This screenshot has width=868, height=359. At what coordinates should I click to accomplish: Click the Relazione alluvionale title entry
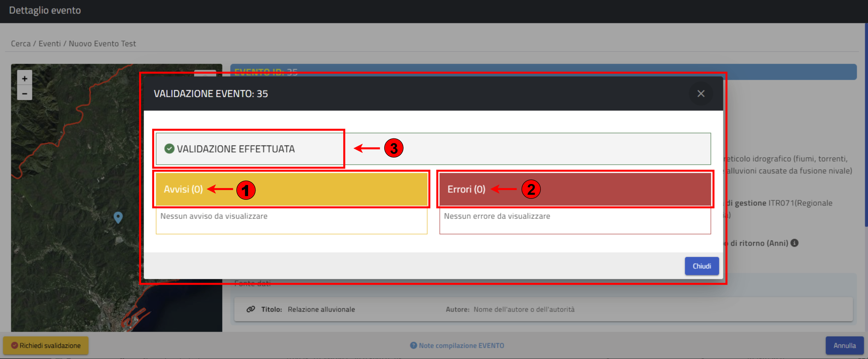coord(321,309)
